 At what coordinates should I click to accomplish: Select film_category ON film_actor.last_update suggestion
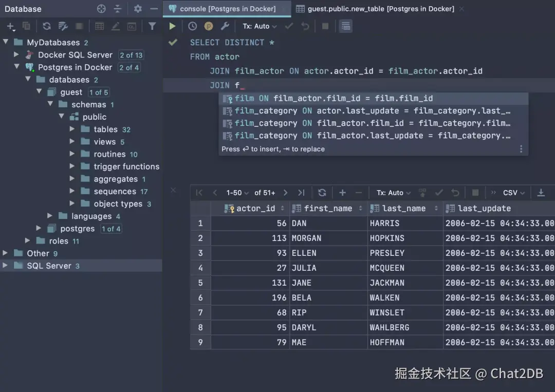pos(374,136)
